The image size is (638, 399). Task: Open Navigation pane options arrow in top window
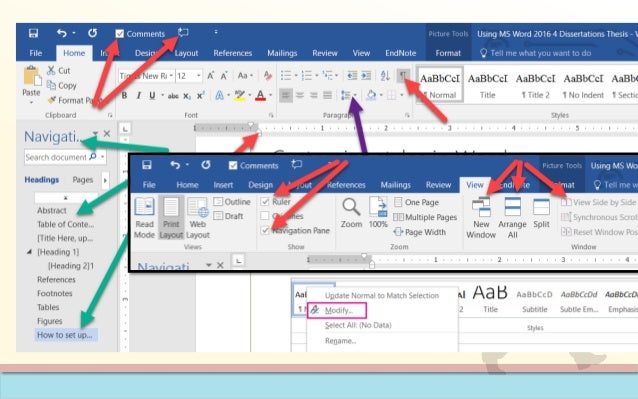click(95, 133)
